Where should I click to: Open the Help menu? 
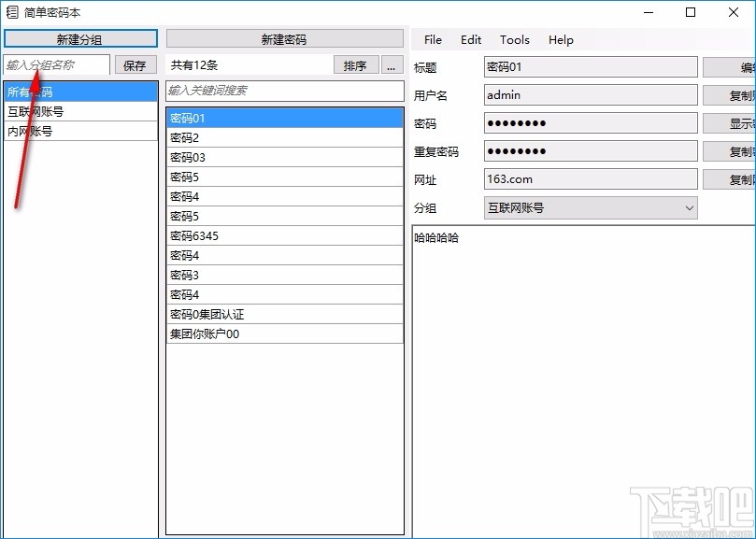coord(560,39)
